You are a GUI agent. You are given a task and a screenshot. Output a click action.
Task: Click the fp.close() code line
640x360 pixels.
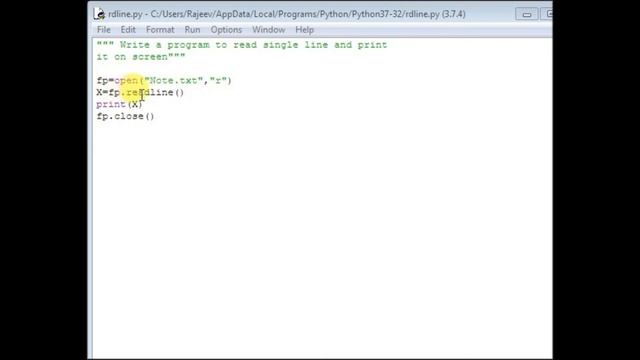tap(125, 116)
